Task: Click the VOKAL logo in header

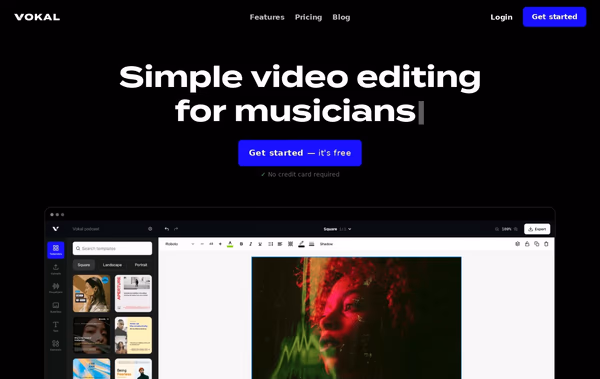Action: click(x=37, y=17)
